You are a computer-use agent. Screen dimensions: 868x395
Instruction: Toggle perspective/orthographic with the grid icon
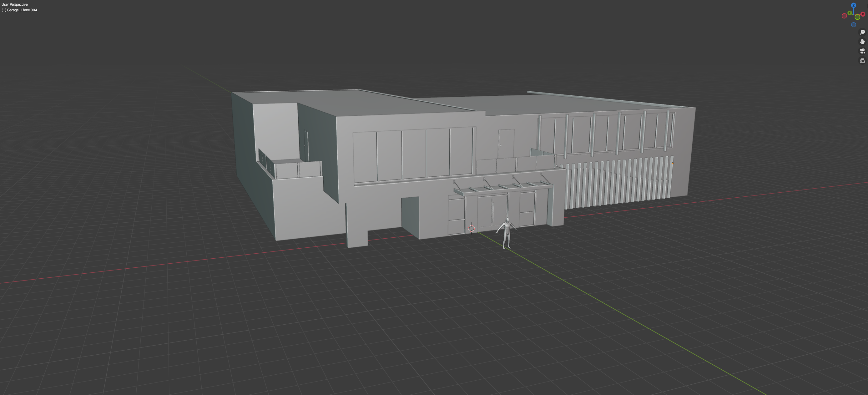coord(862,61)
